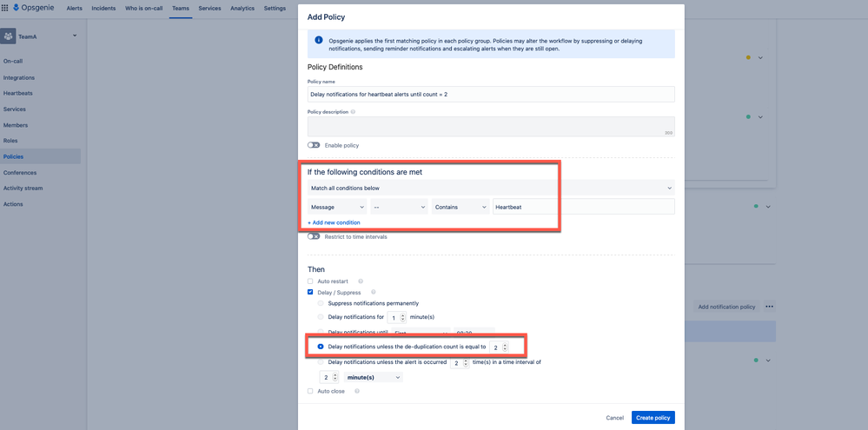This screenshot has width=868, height=430.
Task: Select Suppress notifications permanently radio
Action: click(x=321, y=303)
